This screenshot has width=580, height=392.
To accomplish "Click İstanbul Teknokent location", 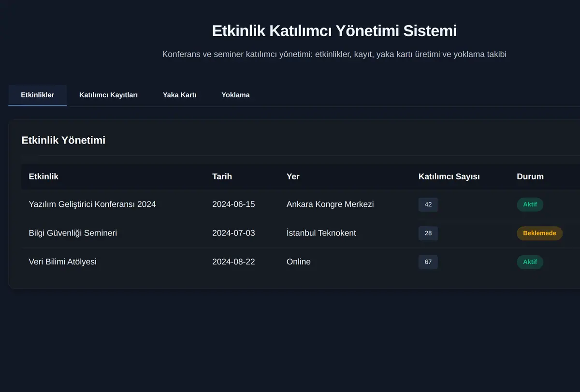I will pos(321,233).
